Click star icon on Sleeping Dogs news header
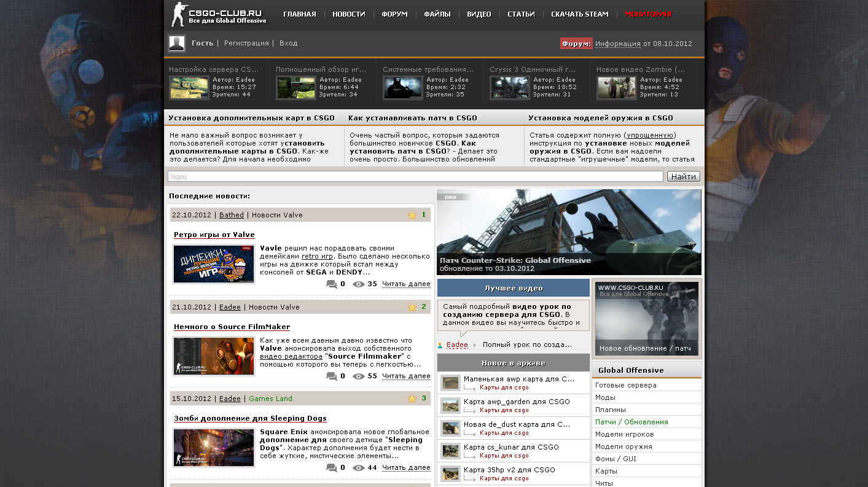Viewport: 868px width, 487px height. (x=412, y=399)
